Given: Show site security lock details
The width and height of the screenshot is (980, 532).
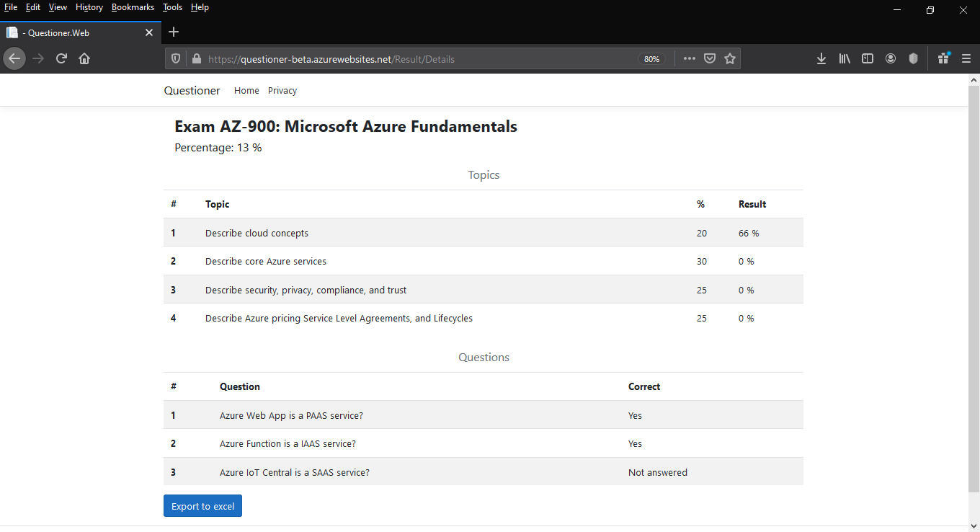Looking at the screenshot, I should [x=196, y=58].
